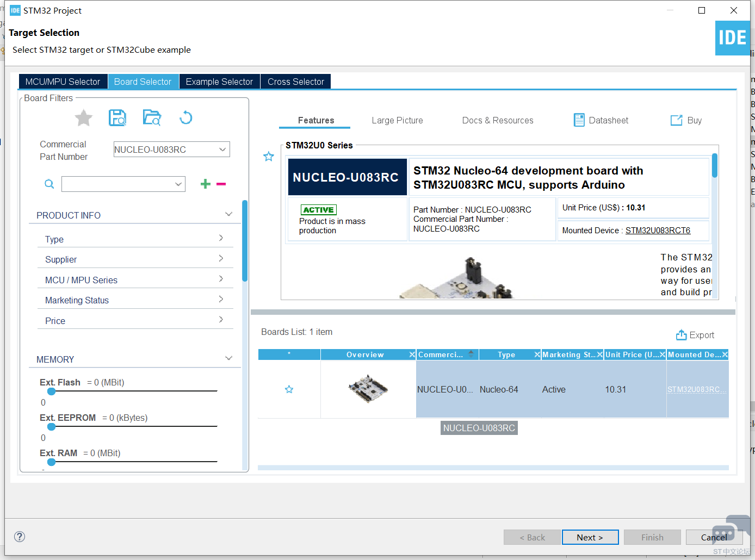Adjust the Ext. RAM slider handle
Viewport: 755px width, 560px height.
click(52, 462)
